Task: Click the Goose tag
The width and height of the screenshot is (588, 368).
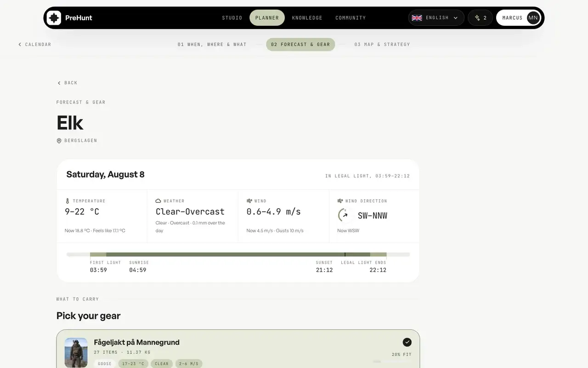Action: 105,363
